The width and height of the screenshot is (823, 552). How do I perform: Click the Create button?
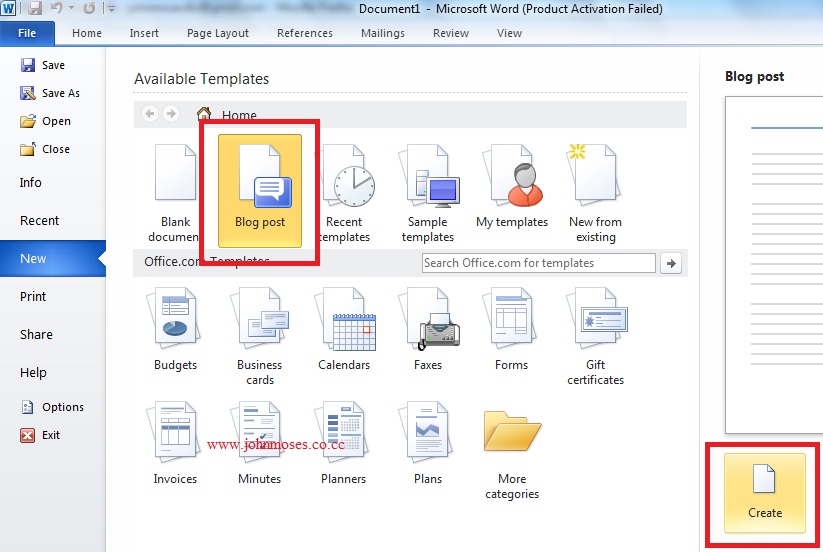click(765, 493)
